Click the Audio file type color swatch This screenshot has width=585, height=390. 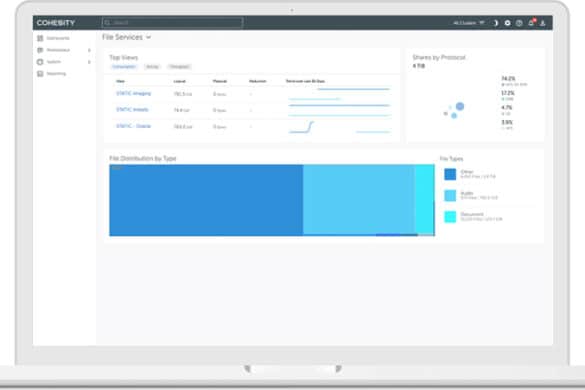[x=450, y=196]
